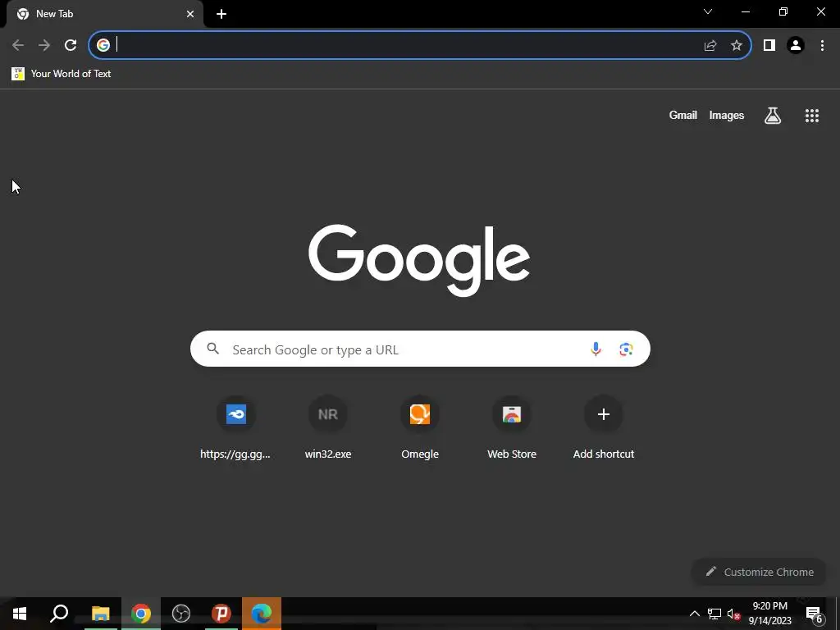Open network status tray icon

point(714,614)
